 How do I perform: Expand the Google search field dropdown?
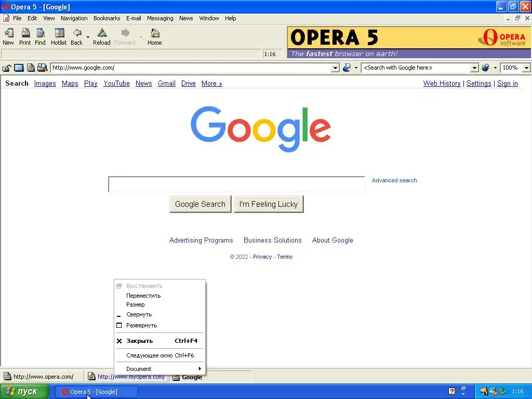coord(474,68)
